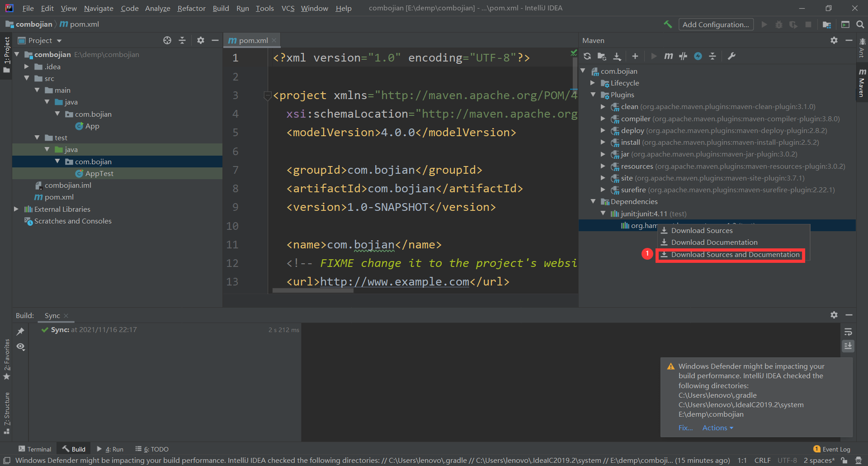Toggle Skip Tests mode in Maven

pos(698,56)
